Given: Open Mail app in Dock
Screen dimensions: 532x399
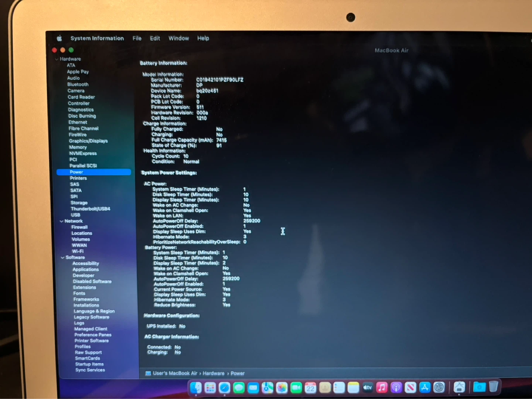Looking at the screenshot, I should pyautogui.click(x=253, y=388).
